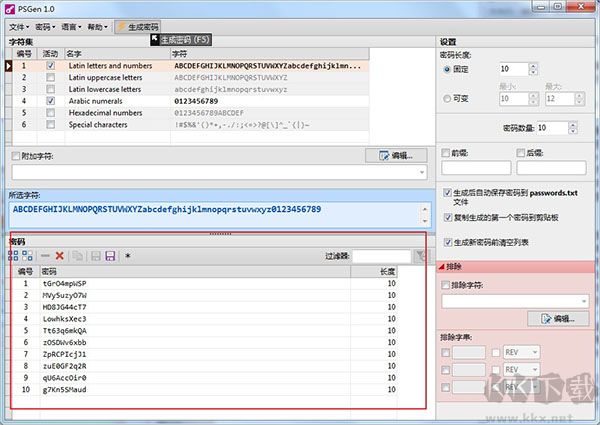Click the PSGen app icon in title bar
This screenshot has width=600, height=425.
point(10,9)
